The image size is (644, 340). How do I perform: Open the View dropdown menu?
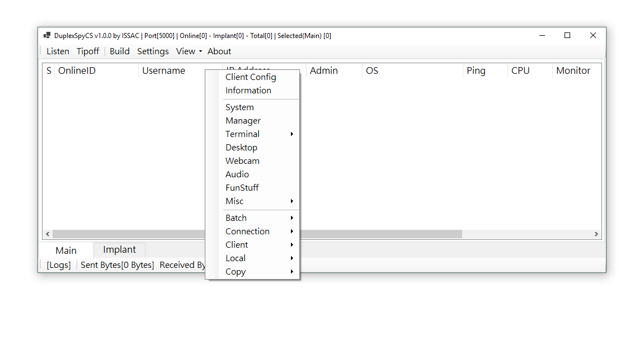(185, 51)
